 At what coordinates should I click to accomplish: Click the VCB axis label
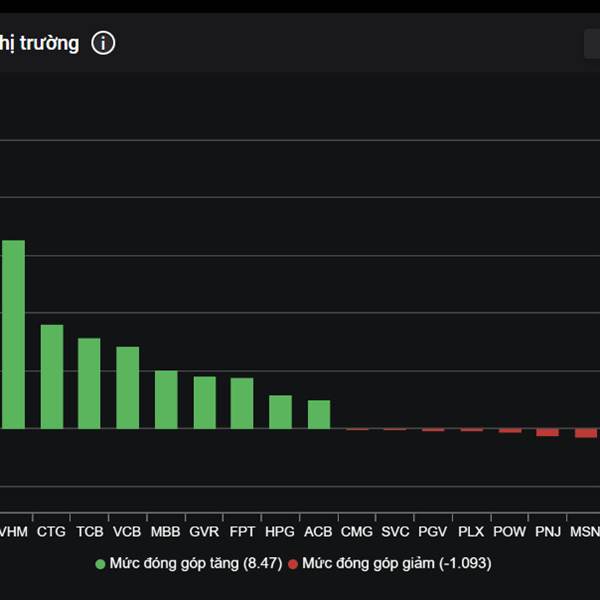click(127, 532)
